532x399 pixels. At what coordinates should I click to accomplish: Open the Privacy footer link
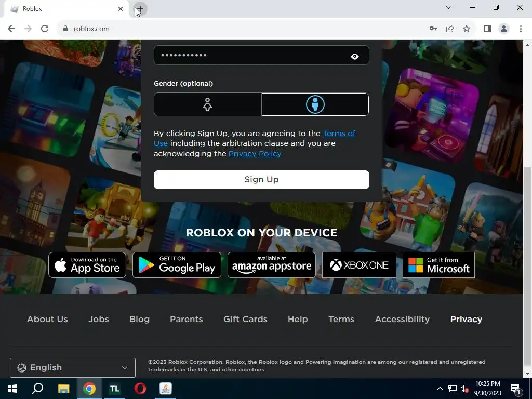(x=466, y=319)
